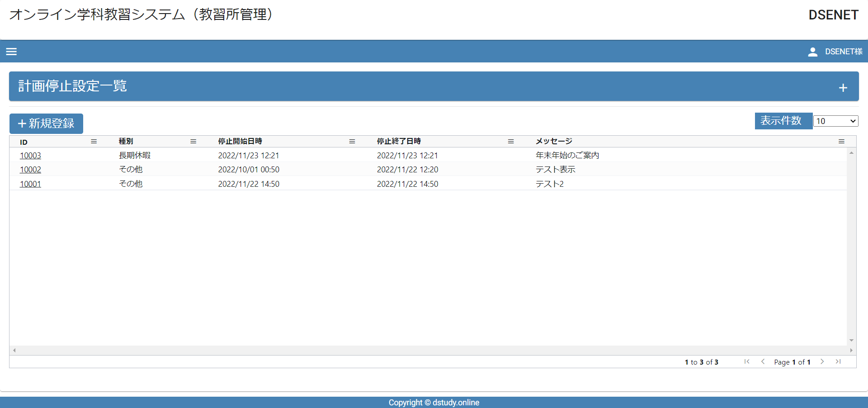868x408 pixels.
Task: Open the 表示件数 dropdown showing 10
Action: [835, 121]
